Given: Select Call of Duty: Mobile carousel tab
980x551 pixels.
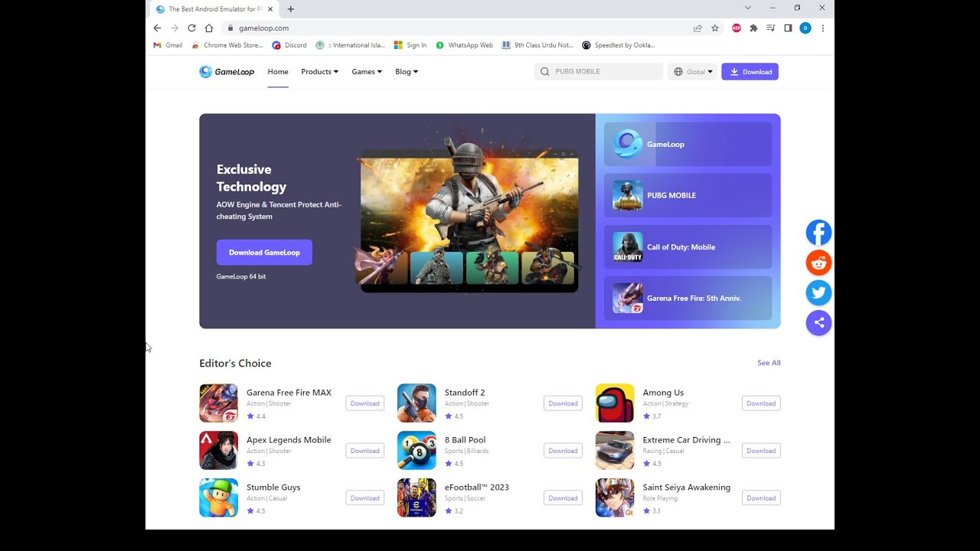Looking at the screenshot, I should pos(688,247).
